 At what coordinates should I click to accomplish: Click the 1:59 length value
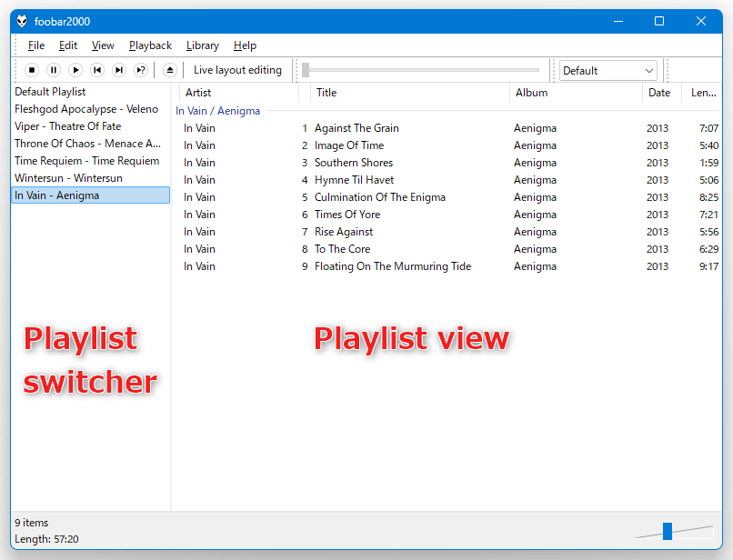click(708, 163)
